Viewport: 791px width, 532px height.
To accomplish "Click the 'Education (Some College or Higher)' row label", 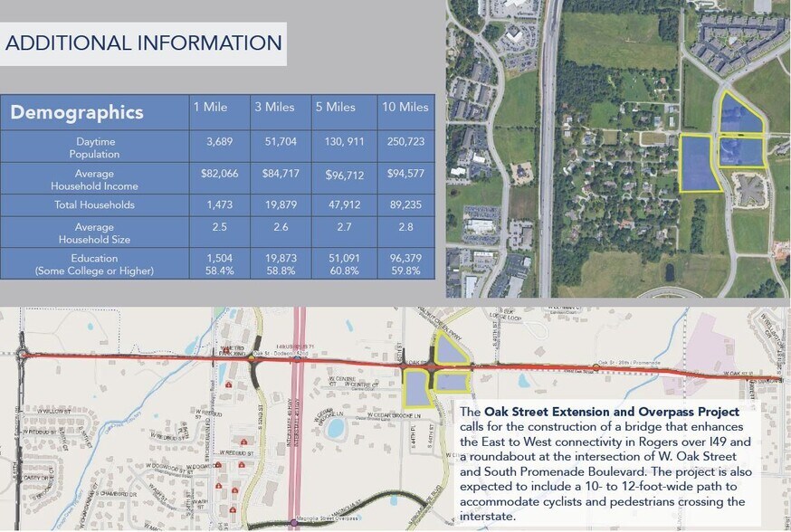I will [94, 264].
